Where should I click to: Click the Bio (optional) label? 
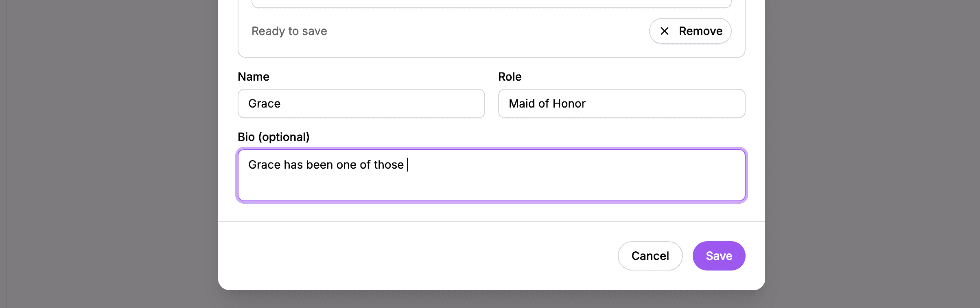coord(273,136)
